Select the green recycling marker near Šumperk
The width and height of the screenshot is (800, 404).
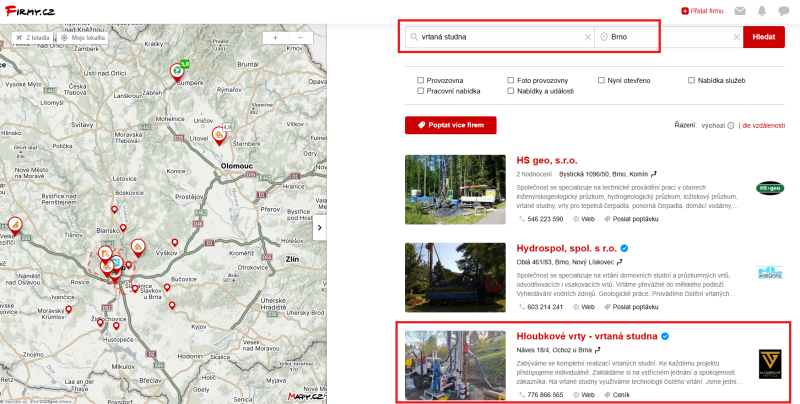tap(177, 71)
